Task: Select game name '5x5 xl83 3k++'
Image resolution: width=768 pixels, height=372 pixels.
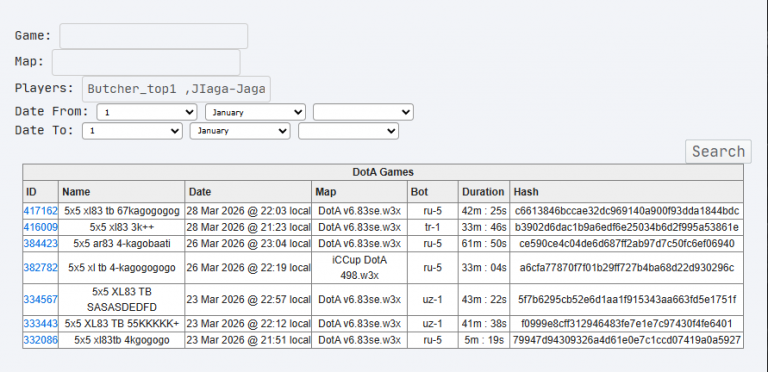Action: [121, 227]
